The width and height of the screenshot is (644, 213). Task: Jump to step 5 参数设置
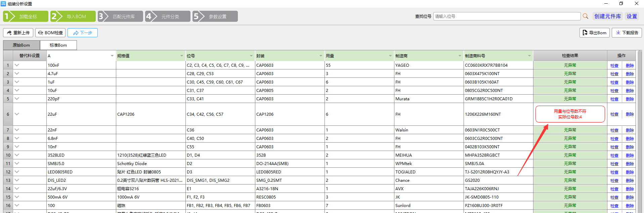[x=215, y=16]
